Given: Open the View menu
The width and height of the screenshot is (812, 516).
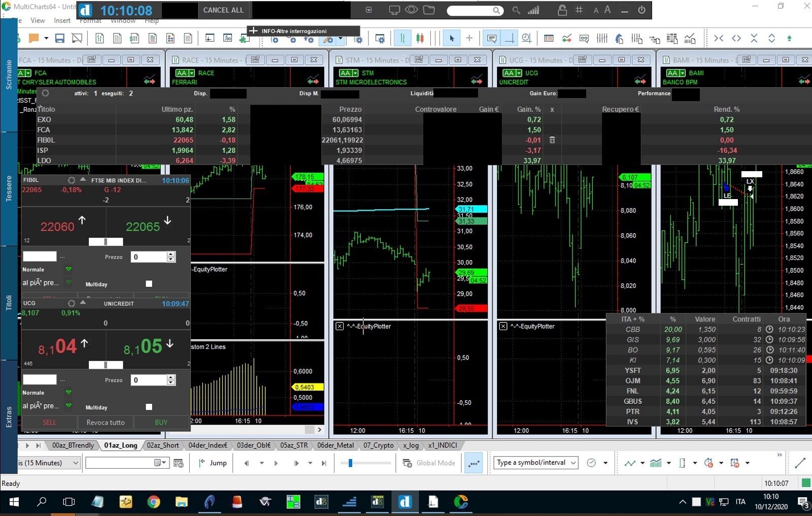Looking at the screenshot, I should pyautogui.click(x=38, y=21).
